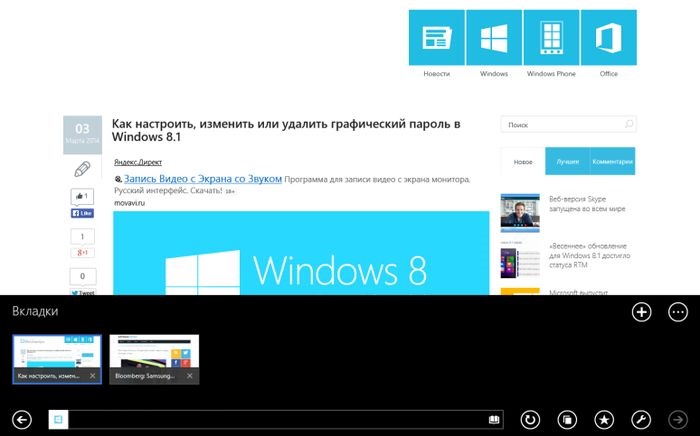Click the Facebook Like button
700x436 pixels.
(82, 213)
